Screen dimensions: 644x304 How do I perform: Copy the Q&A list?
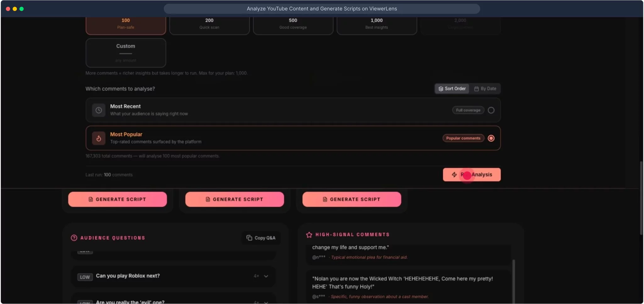[261, 238]
